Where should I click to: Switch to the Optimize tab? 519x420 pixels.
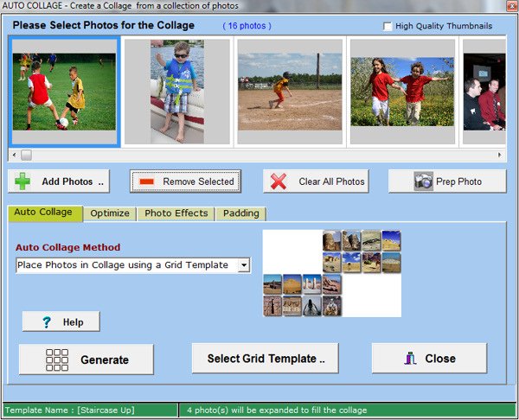click(110, 213)
